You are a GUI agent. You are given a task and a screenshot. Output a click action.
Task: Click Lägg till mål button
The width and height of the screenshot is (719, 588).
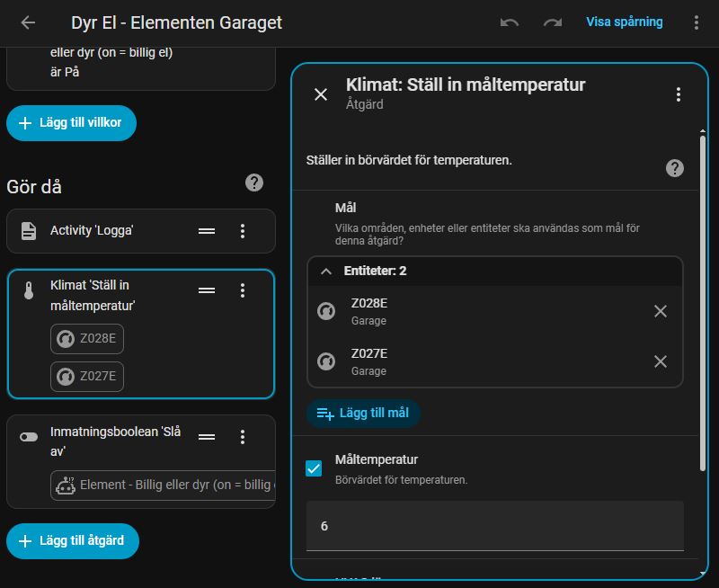coord(363,414)
